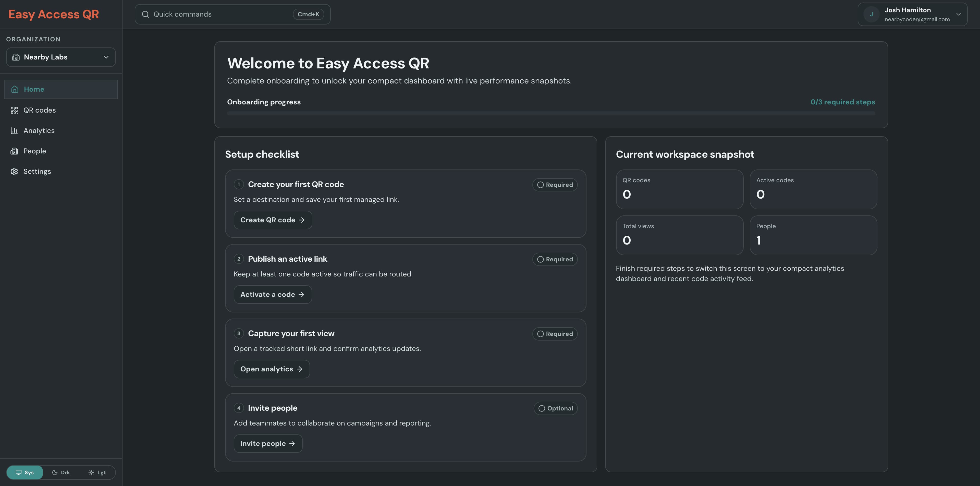Click the building icon next to Nearby Labs
This screenshot has width=980, height=486.
[16, 57]
